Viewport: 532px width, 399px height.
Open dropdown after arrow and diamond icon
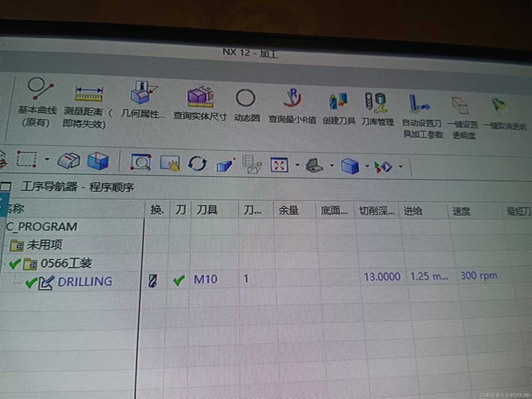tap(401, 167)
